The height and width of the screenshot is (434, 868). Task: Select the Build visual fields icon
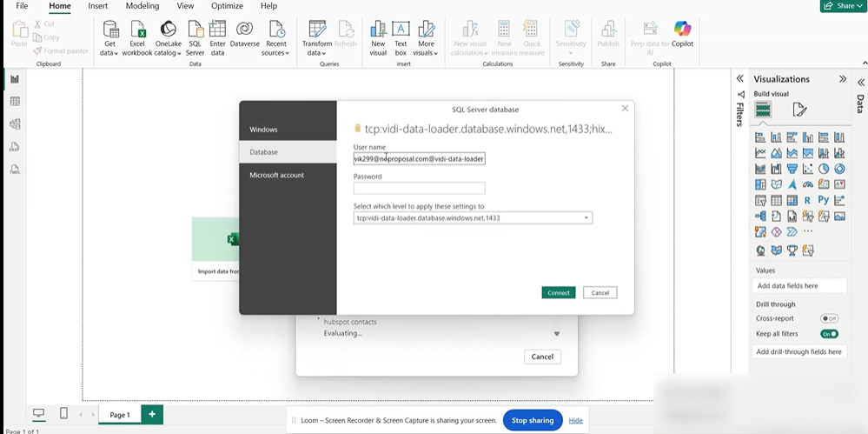(763, 110)
